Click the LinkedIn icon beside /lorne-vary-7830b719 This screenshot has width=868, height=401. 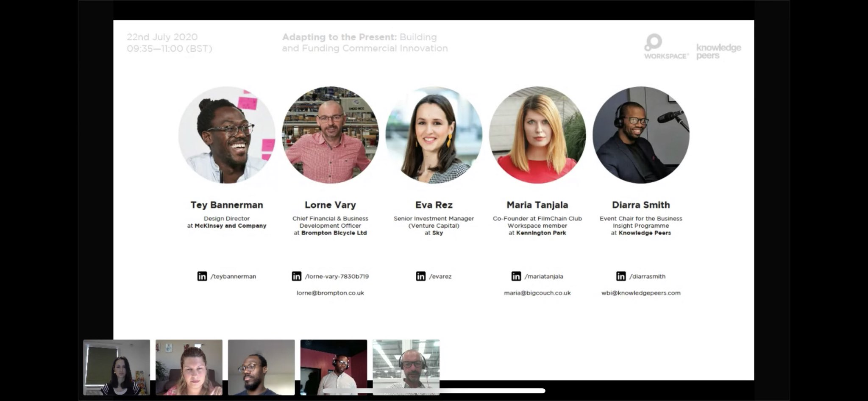(x=297, y=276)
